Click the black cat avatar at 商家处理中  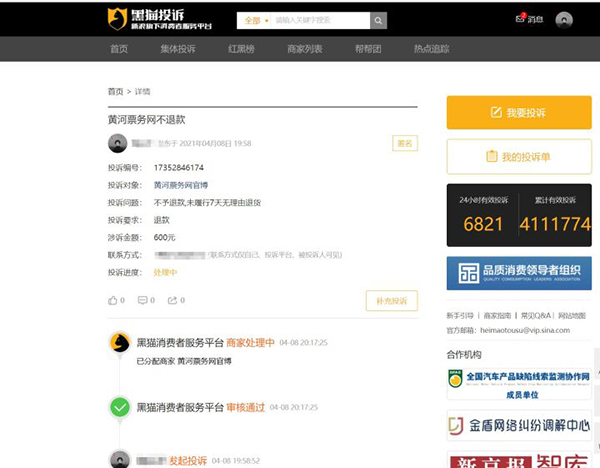point(120,342)
